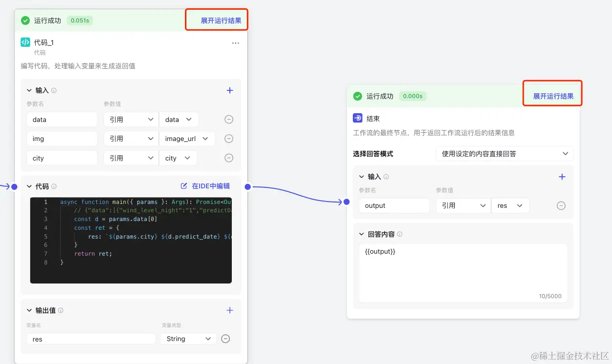
Task: Click the 0.000s run time badge
Action: coord(412,96)
